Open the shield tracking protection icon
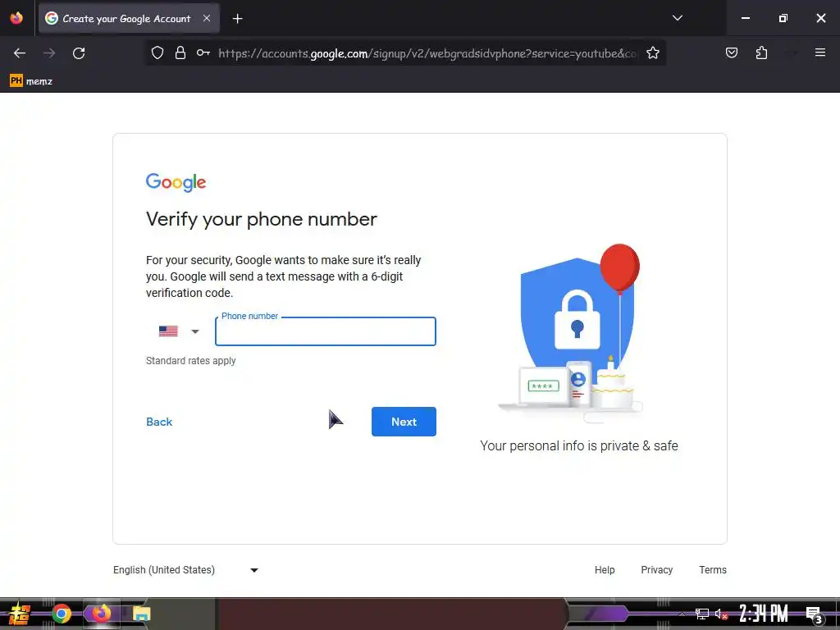Viewport: 840px width, 630px height. [157, 52]
